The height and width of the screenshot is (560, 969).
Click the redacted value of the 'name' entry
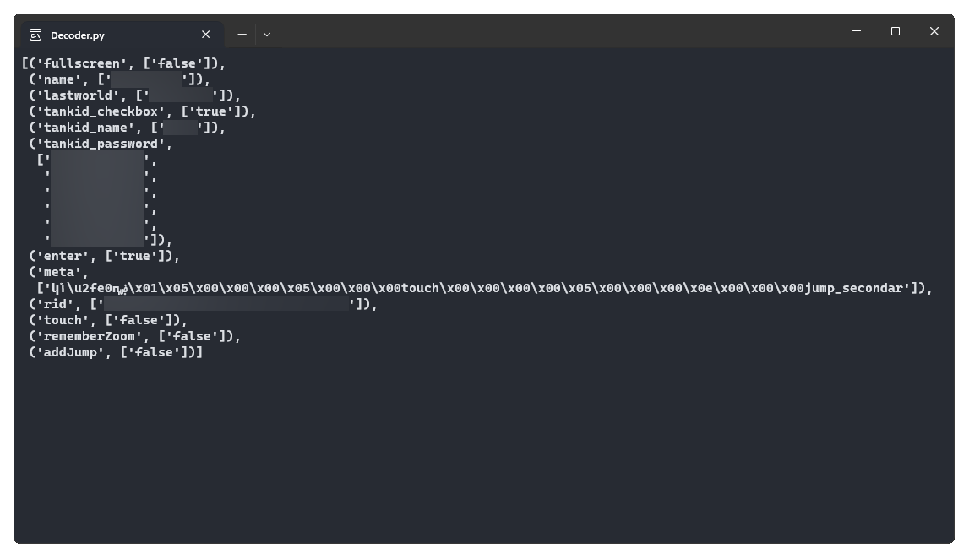click(x=146, y=79)
